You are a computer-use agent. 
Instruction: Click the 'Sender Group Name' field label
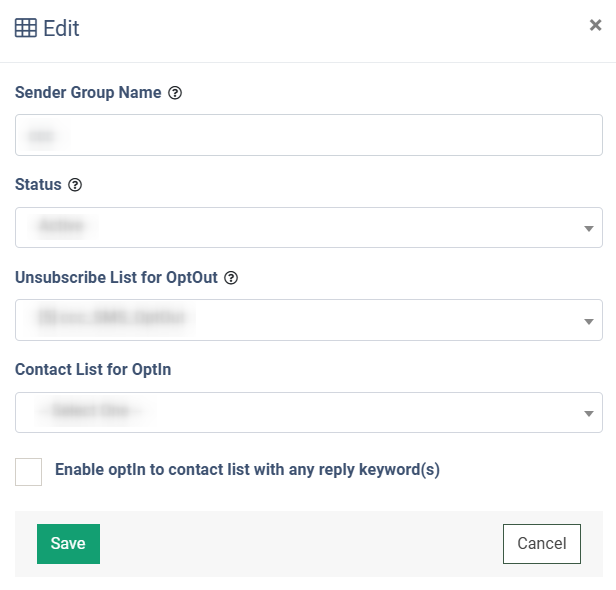click(88, 92)
